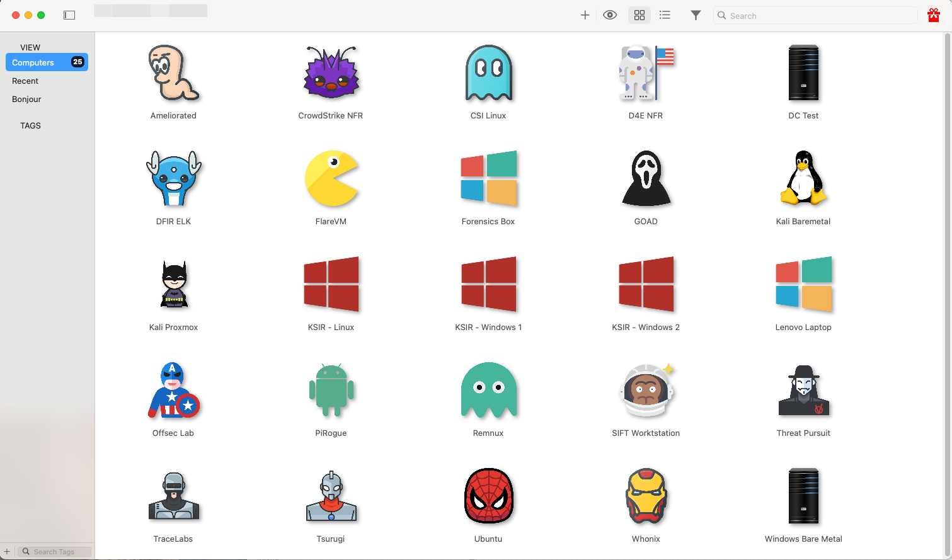Open the Ubuntu Spider-Man icon

(x=489, y=496)
